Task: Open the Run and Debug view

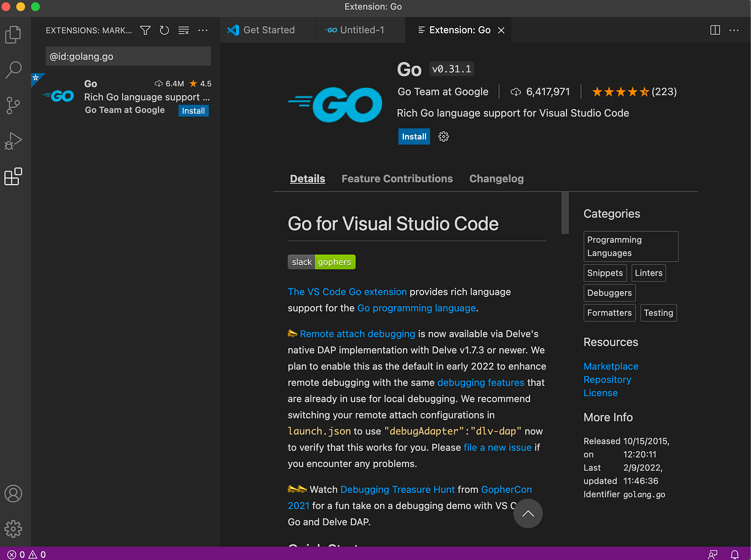Action: point(13,141)
